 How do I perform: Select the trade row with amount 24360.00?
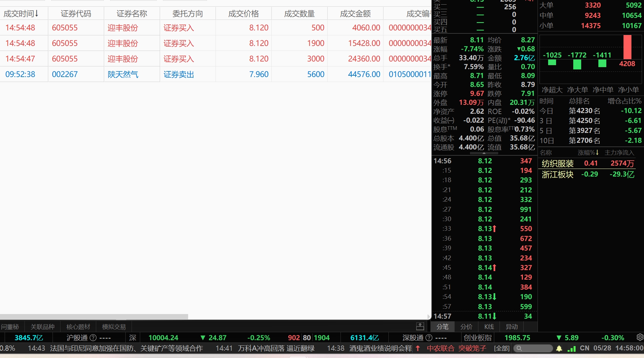[216, 59]
